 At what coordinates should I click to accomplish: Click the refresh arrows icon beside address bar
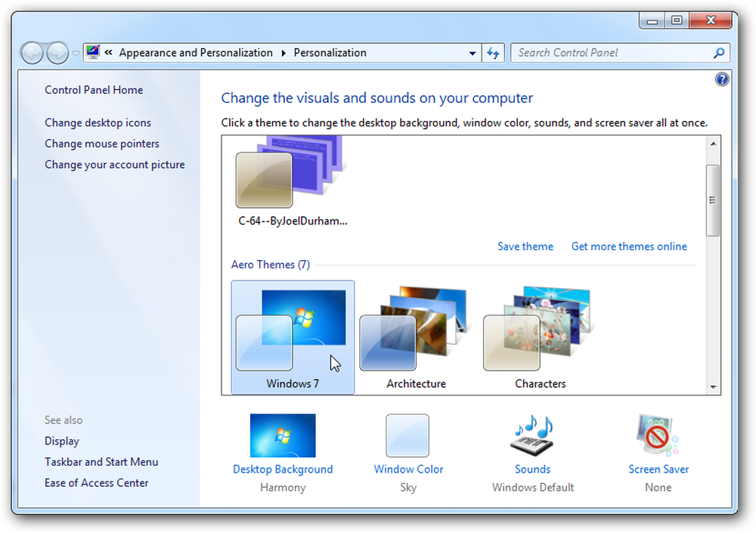point(493,53)
